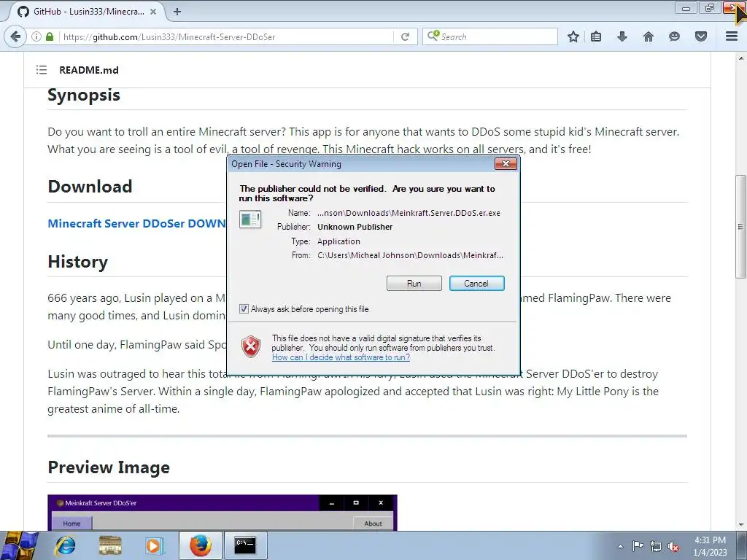Click the Pocket save icon
Image resolution: width=747 pixels, height=560 pixels.
(701, 36)
